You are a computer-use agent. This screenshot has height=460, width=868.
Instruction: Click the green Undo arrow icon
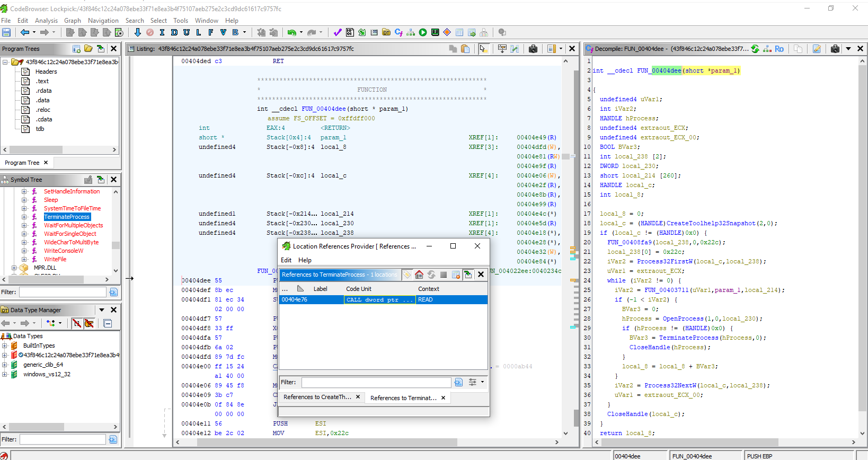click(291, 32)
